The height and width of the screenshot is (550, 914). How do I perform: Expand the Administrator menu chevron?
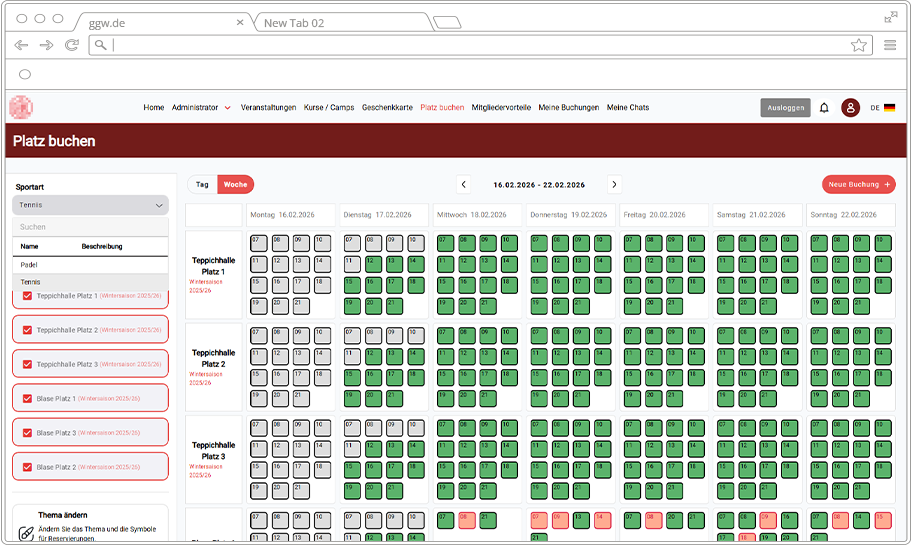(x=228, y=108)
